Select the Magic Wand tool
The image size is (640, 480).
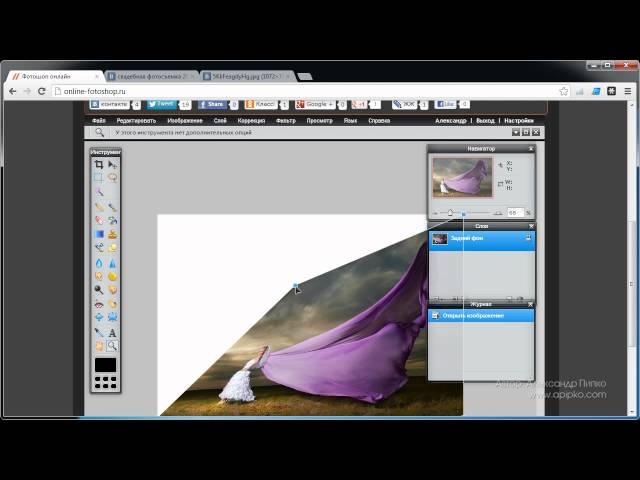click(99, 191)
